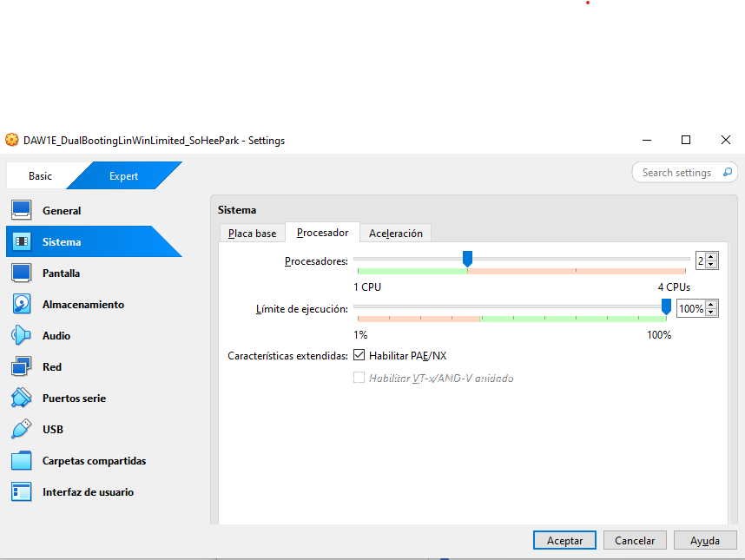Click the Interfaz de usuario icon

[x=22, y=491]
